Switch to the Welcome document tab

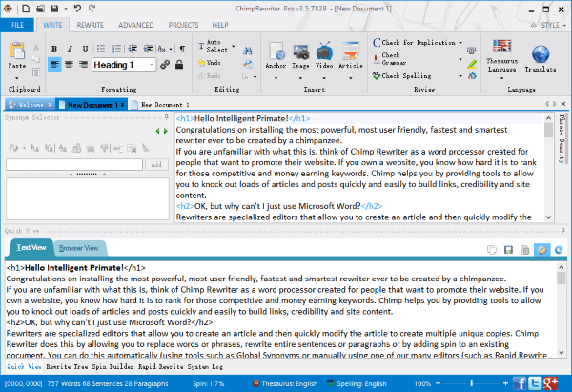click(31, 105)
